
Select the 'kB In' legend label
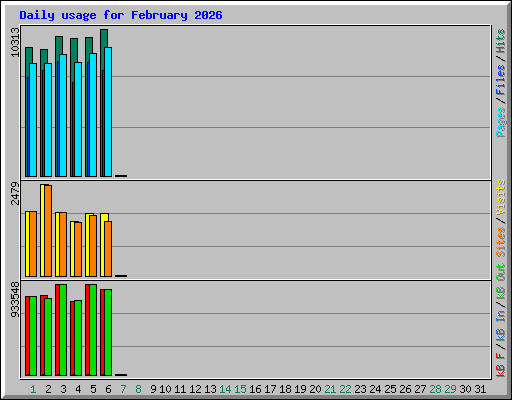click(501, 325)
